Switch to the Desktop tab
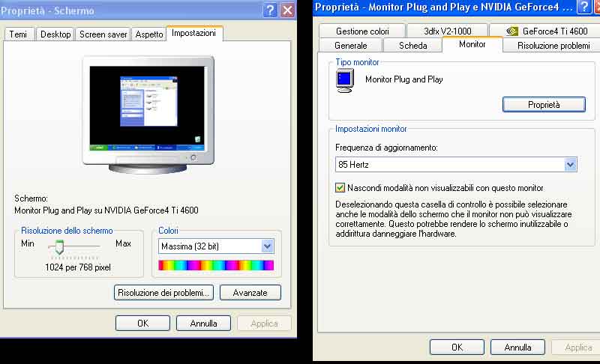 pos(55,34)
